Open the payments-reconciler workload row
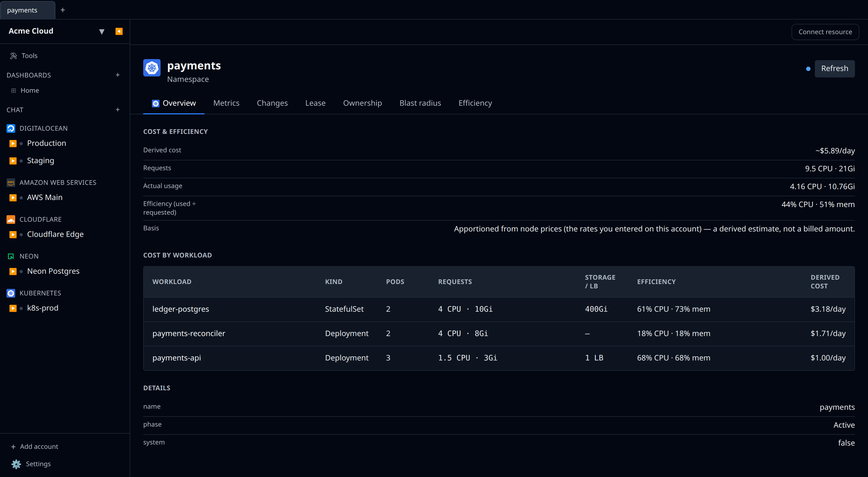 (499, 334)
